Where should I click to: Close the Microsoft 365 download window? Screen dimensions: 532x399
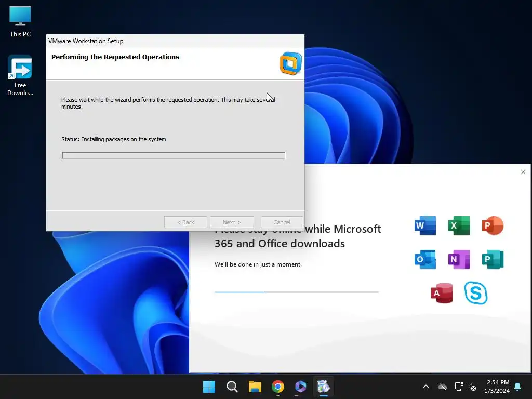click(523, 172)
